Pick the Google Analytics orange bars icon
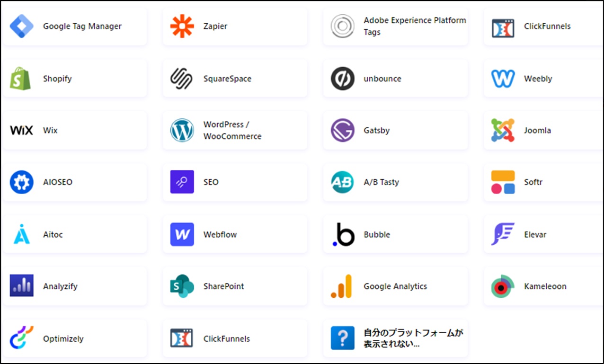This screenshot has width=604, height=364. (342, 286)
